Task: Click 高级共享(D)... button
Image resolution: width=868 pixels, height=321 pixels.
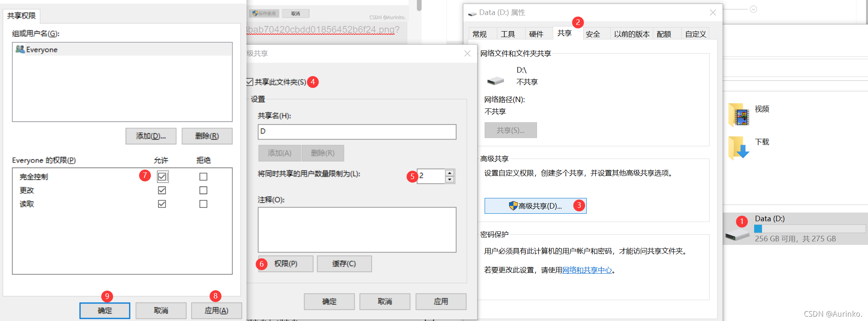Action: coord(535,206)
